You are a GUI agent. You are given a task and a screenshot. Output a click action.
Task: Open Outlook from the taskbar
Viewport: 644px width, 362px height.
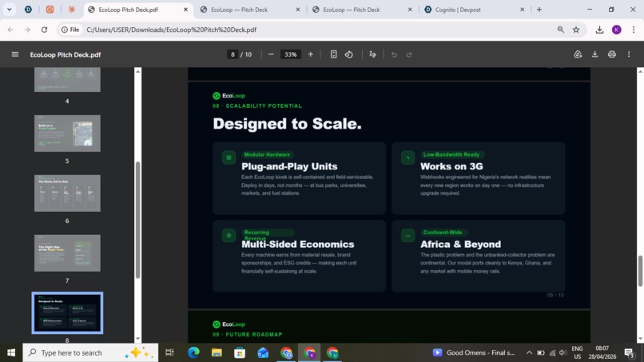(263, 352)
